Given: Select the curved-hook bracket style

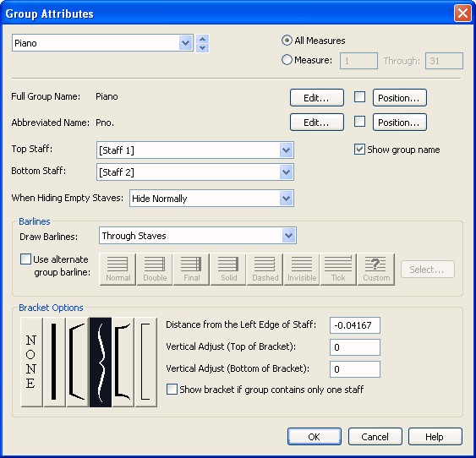Looking at the screenshot, I should [x=78, y=363].
